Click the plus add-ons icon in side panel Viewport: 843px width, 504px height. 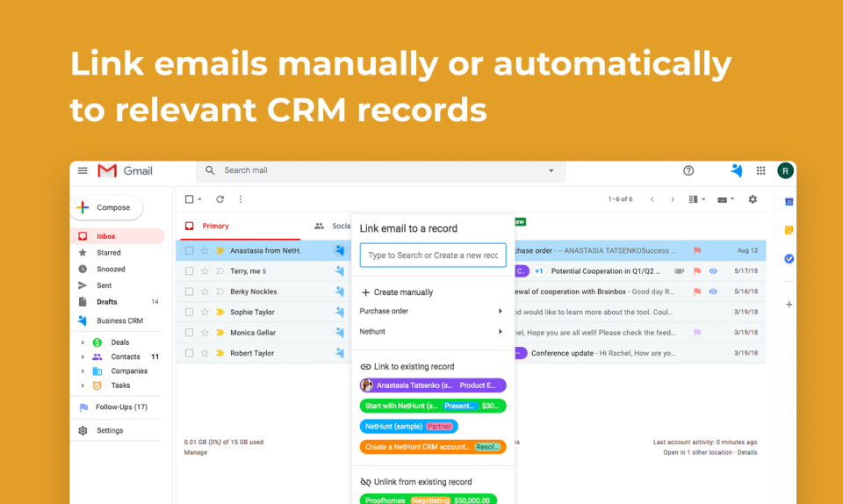(x=789, y=305)
